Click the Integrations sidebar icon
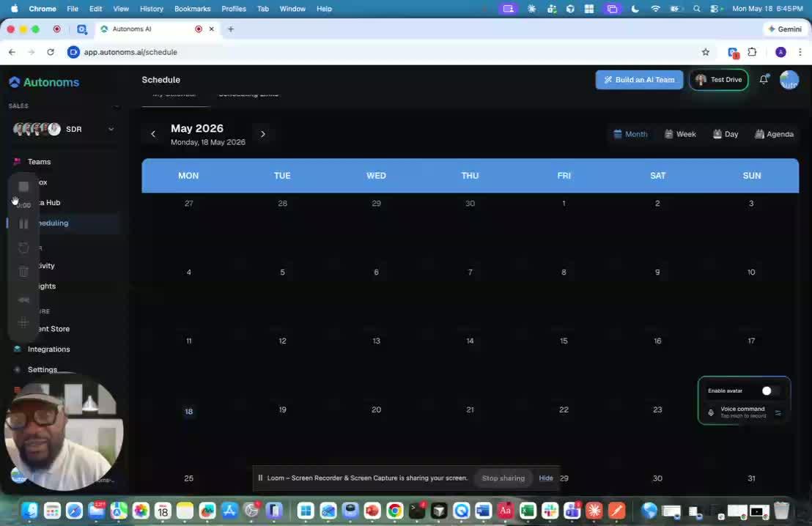The width and height of the screenshot is (812, 526). tap(17, 349)
